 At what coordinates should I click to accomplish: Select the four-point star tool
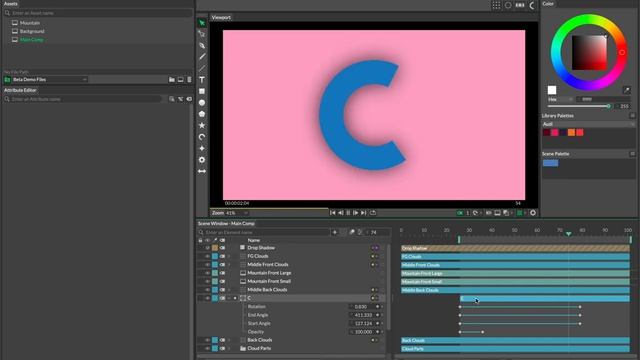[x=202, y=148]
